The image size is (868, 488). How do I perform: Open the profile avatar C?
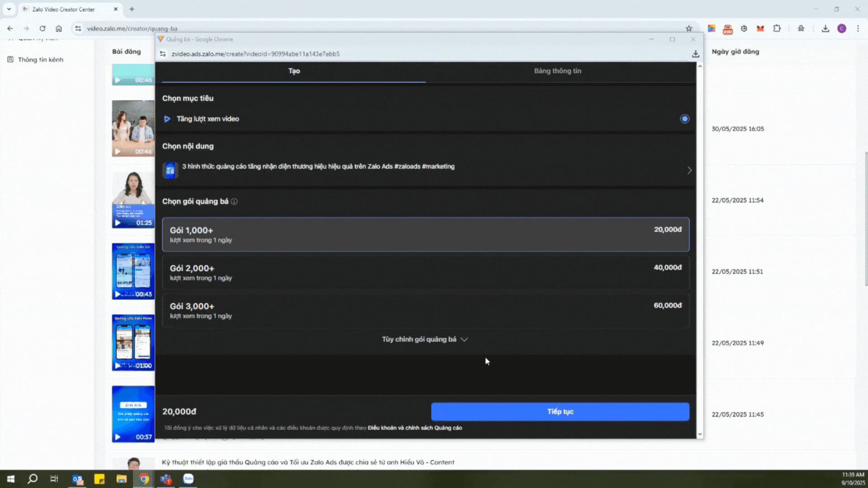842,28
